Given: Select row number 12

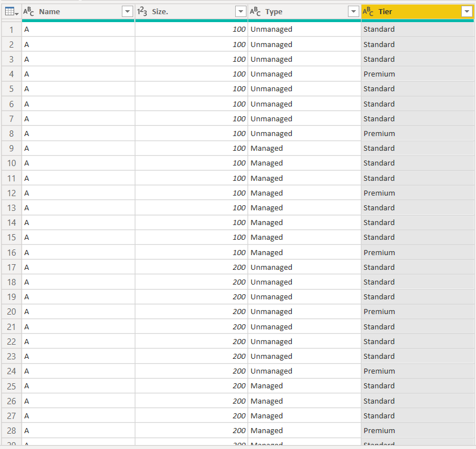Looking at the screenshot, I should 11,193.
